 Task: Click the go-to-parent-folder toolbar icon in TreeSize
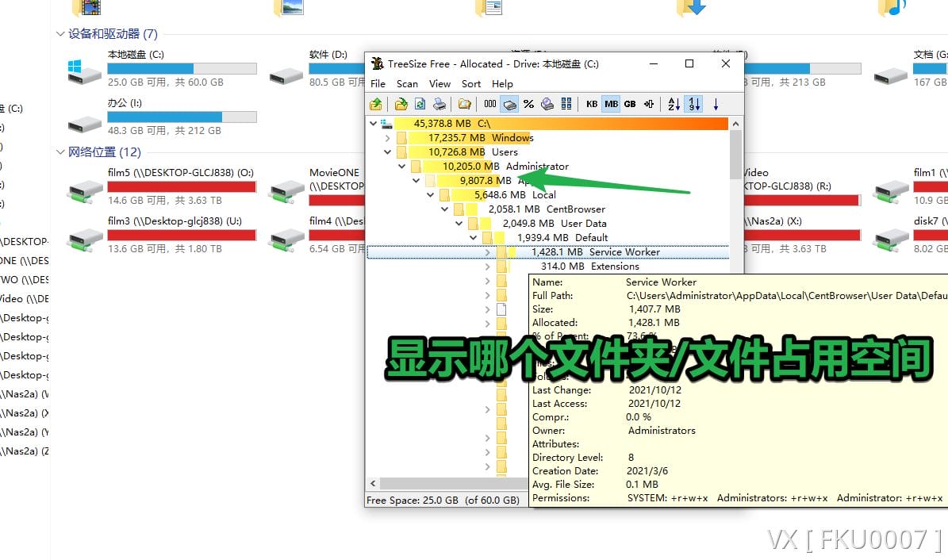376,104
